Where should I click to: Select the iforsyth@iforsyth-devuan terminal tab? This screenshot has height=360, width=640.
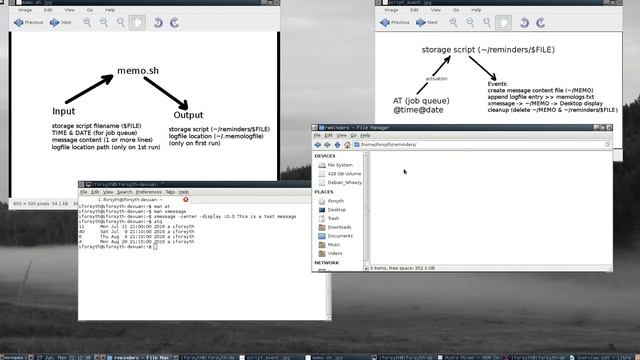(x=135, y=200)
